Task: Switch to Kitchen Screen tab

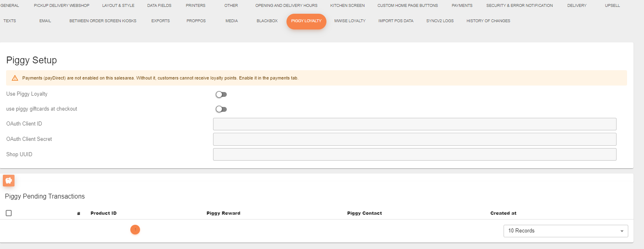Action: pyautogui.click(x=347, y=6)
